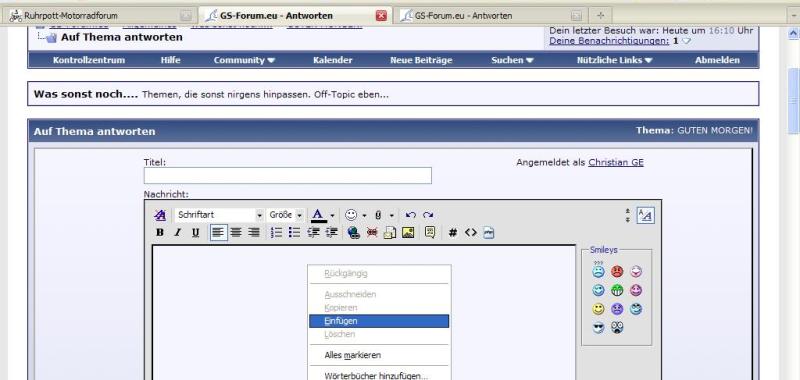Toggle italic text formatting
Screen dimensions: 800x380
[178, 233]
